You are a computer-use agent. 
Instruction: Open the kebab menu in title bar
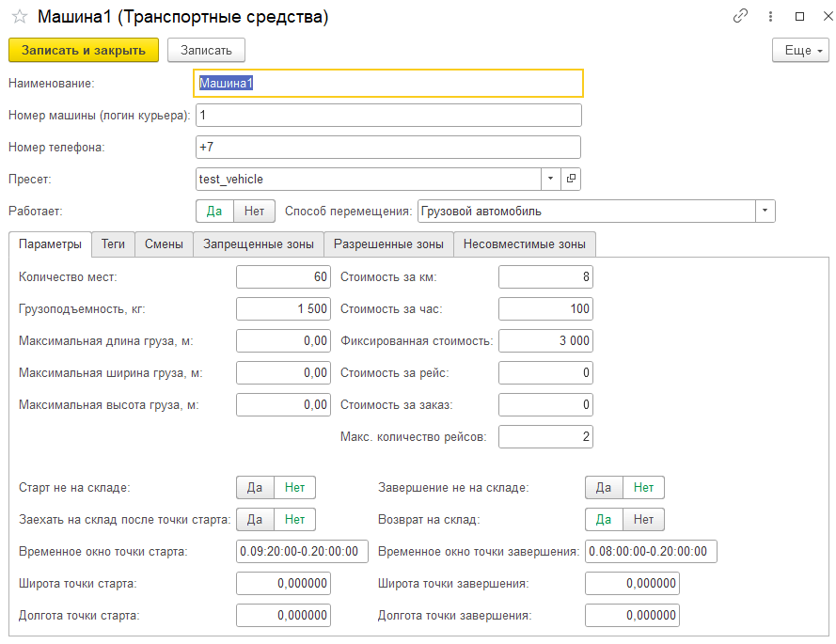tap(771, 17)
